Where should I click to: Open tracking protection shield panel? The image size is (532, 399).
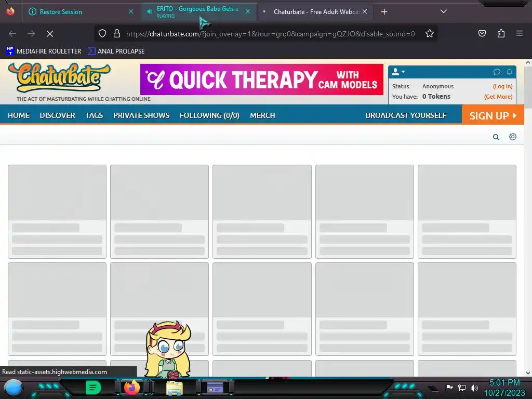pos(102,34)
